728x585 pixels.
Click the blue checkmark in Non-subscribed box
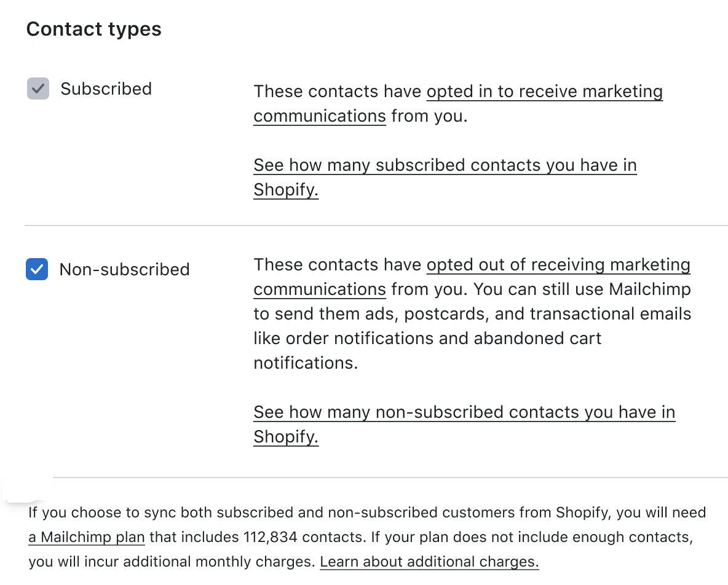[x=36, y=269]
